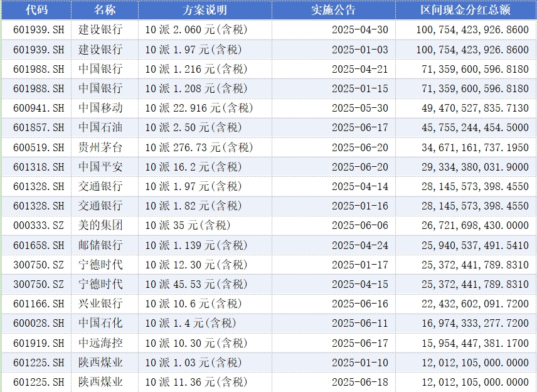
Task: Select code cell 601857.SH
Action: (x=36, y=128)
